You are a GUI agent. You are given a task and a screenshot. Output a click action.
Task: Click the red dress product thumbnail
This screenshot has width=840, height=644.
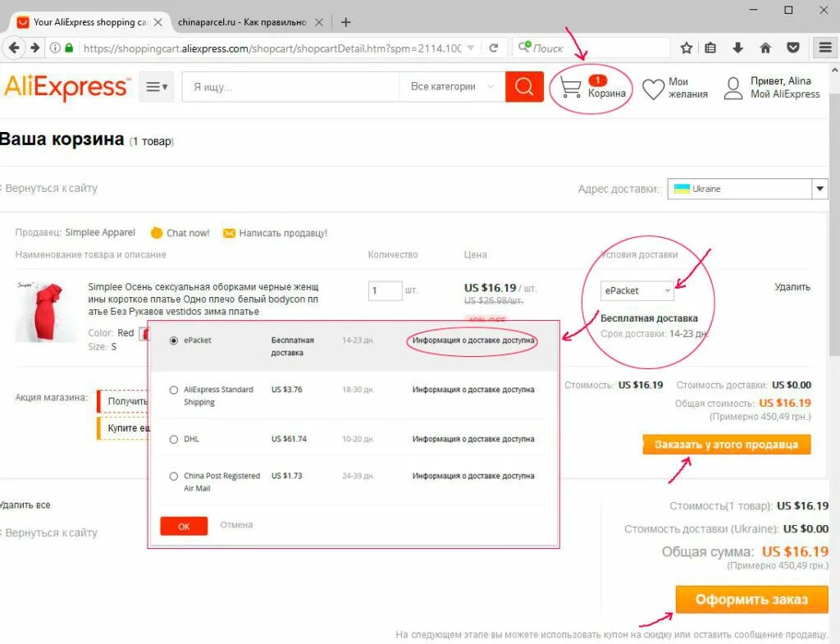(x=46, y=311)
